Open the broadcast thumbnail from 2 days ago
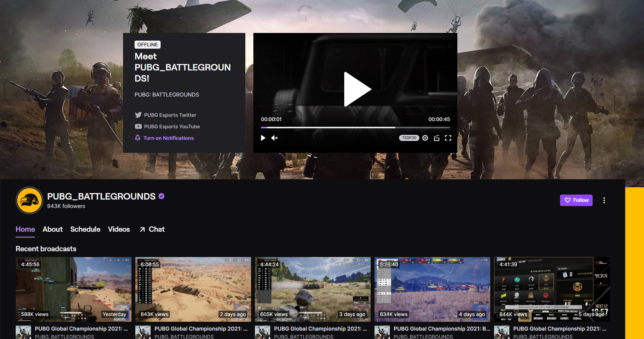This screenshot has height=339, width=644. [193, 289]
